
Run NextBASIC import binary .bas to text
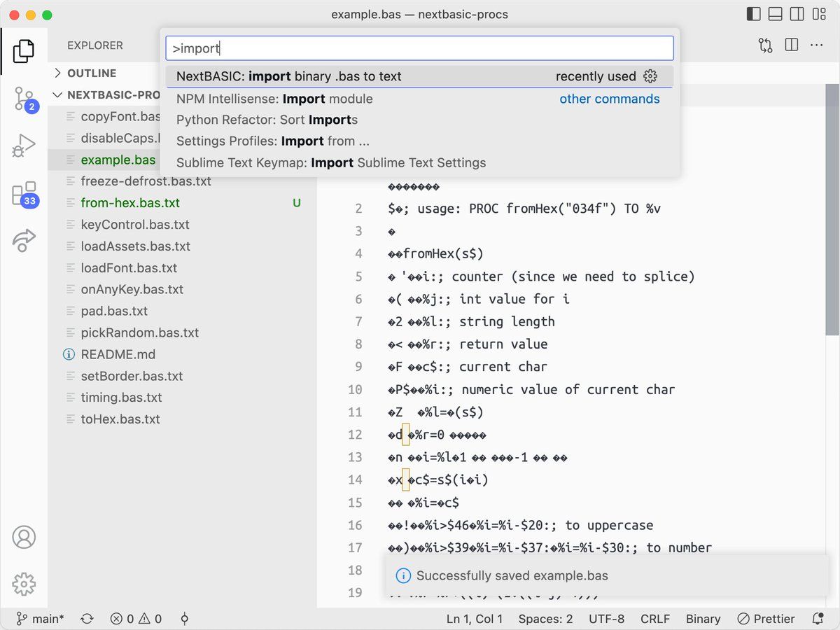[419, 76]
